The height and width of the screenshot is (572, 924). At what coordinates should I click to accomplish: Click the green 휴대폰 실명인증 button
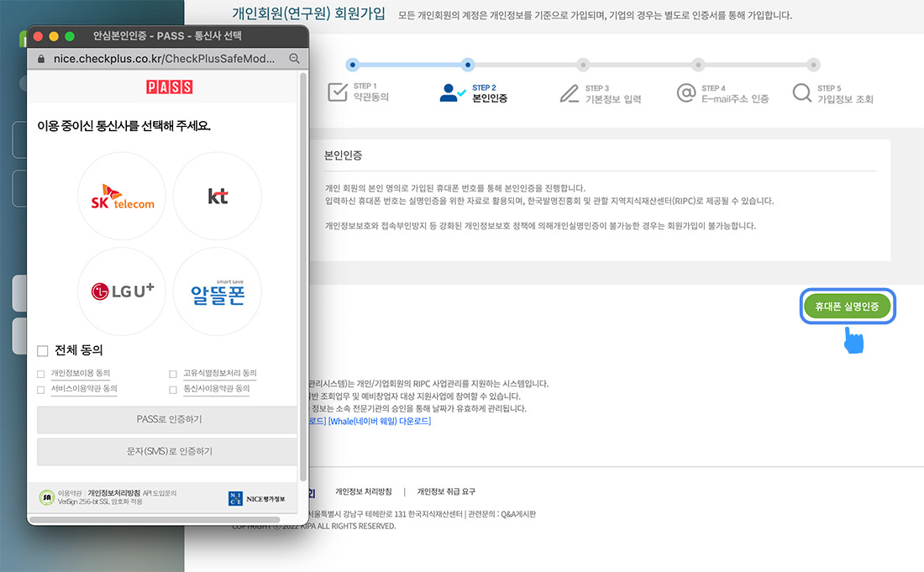pyautogui.click(x=846, y=307)
